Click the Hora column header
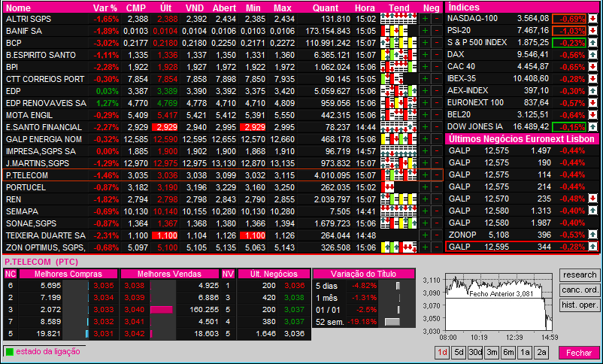This screenshot has width=603, height=364. [x=365, y=8]
